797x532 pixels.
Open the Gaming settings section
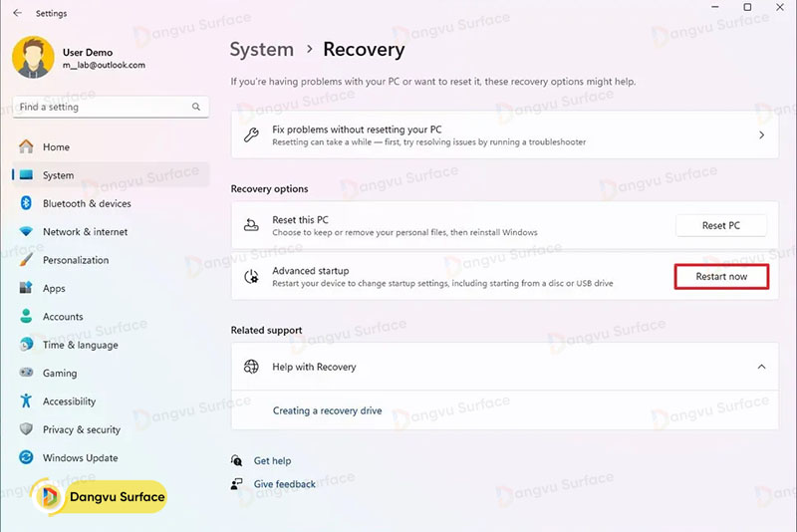(x=60, y=374)
